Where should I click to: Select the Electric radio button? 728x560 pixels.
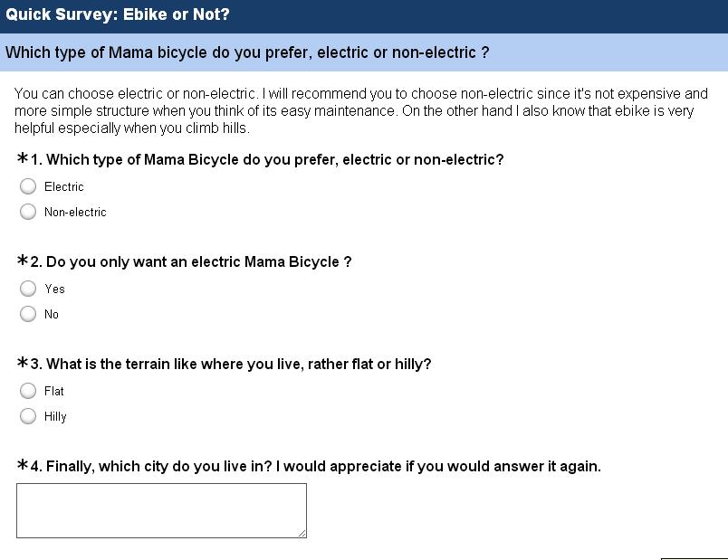[x=28, y=186]
